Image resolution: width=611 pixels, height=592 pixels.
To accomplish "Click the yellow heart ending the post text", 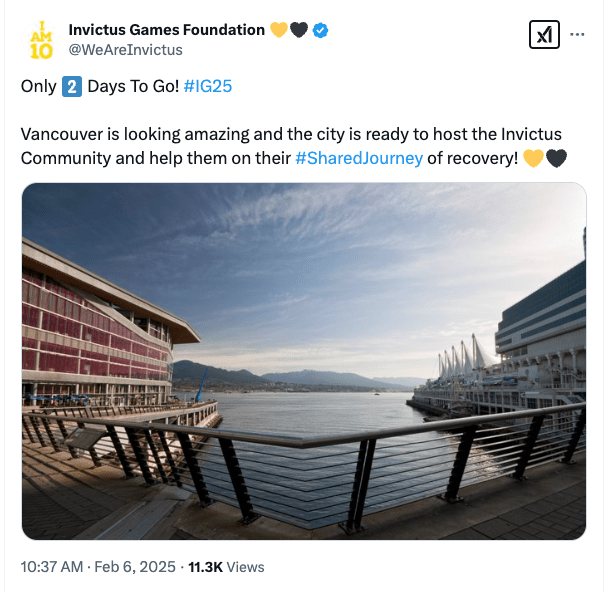I will click(535, 158).
